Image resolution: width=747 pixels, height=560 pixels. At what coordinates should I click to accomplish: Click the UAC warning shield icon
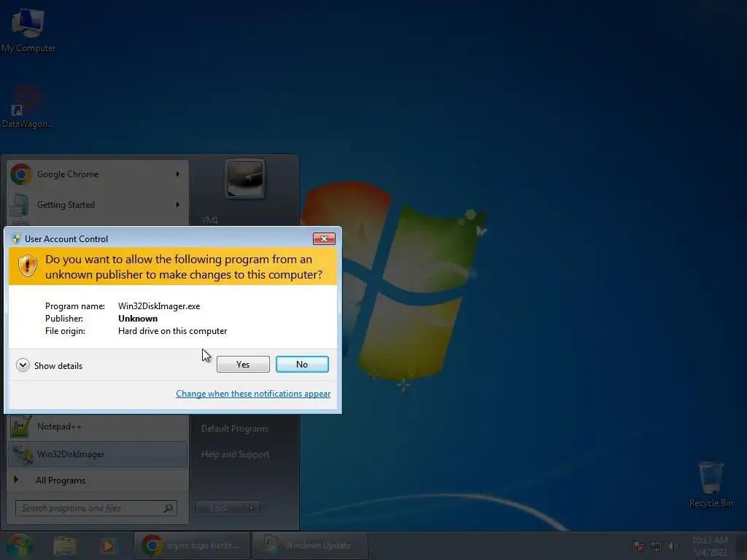(x=28, y=265)
